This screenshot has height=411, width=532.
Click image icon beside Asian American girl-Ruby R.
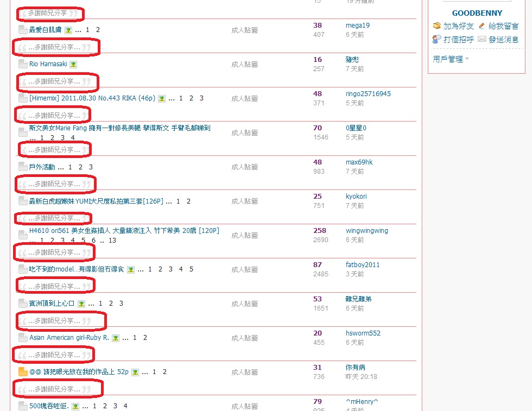[x=115, y=338]
